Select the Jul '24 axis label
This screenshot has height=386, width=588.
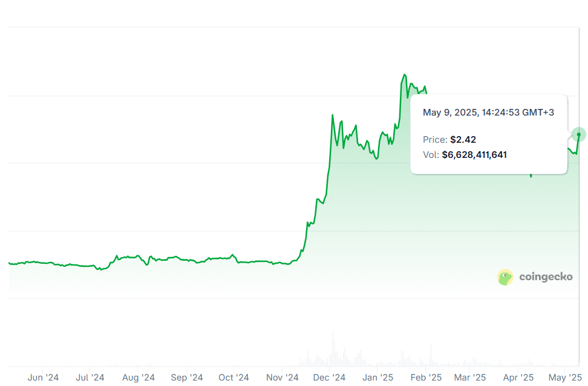pos(90,378)
